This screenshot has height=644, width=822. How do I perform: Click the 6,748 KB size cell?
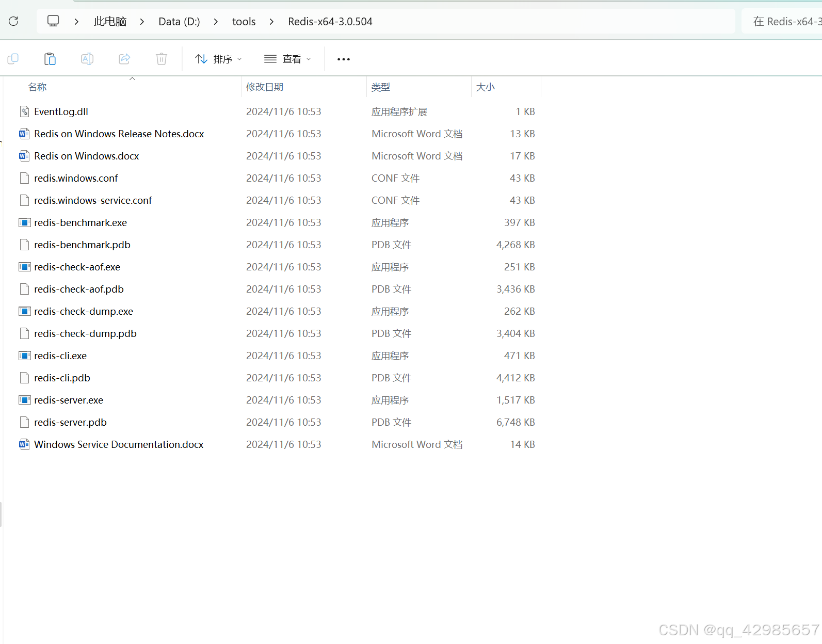[x=515, y=422]
